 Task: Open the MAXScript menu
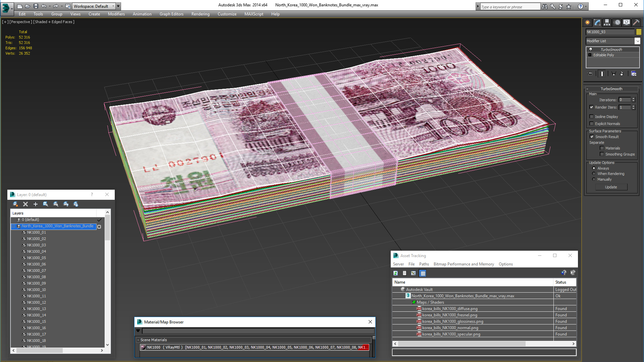tap(254, 14)
